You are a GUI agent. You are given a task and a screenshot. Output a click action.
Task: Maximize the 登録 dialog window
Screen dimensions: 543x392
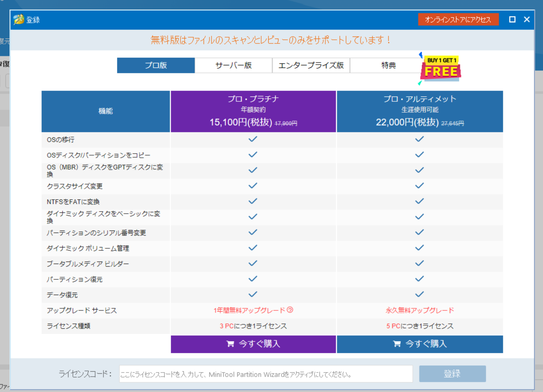(512, 19)
